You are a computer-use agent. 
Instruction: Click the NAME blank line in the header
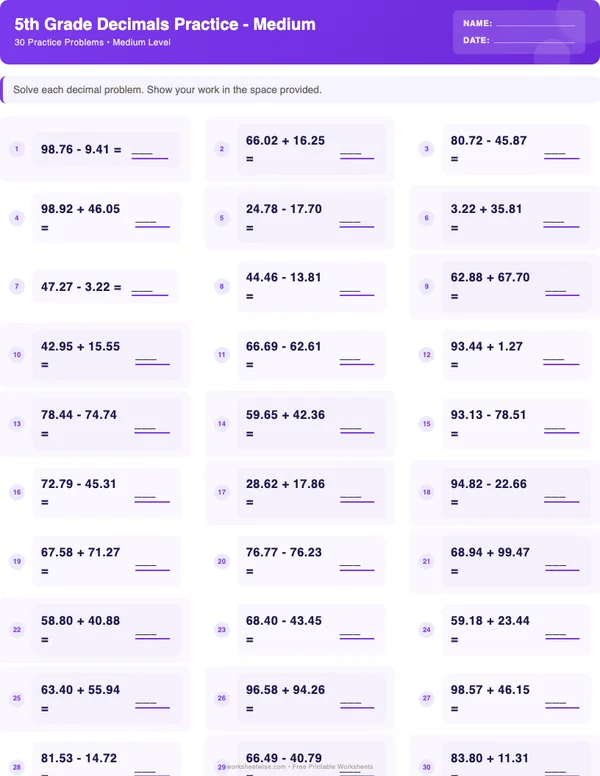[535, 23]
